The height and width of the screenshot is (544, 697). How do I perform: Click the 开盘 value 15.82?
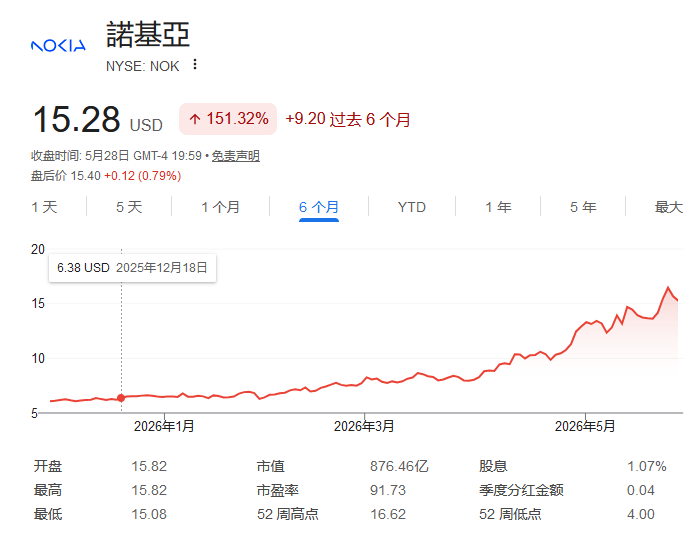(149, 466)
